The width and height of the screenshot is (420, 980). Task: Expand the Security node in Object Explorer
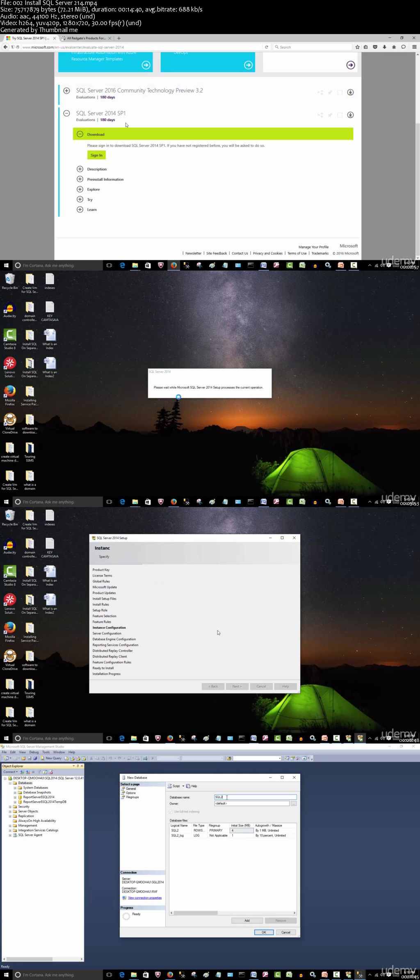click(x=10, y=807)
